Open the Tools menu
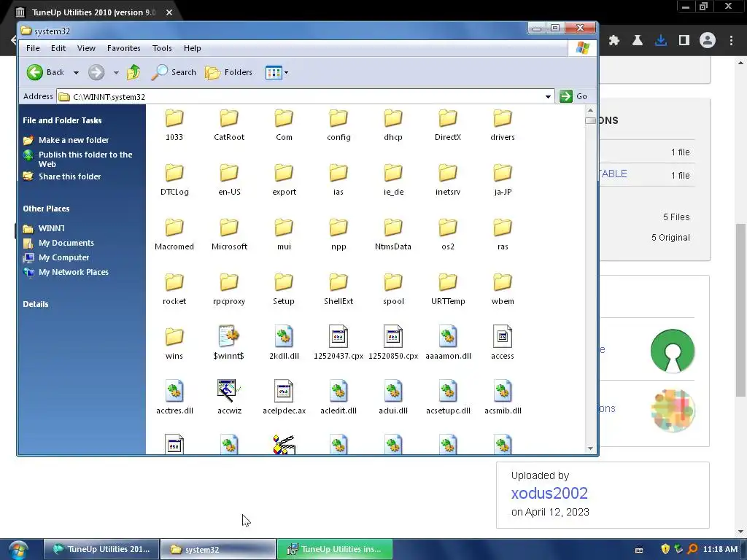The image size is (747, 560). tap(162, 48)
